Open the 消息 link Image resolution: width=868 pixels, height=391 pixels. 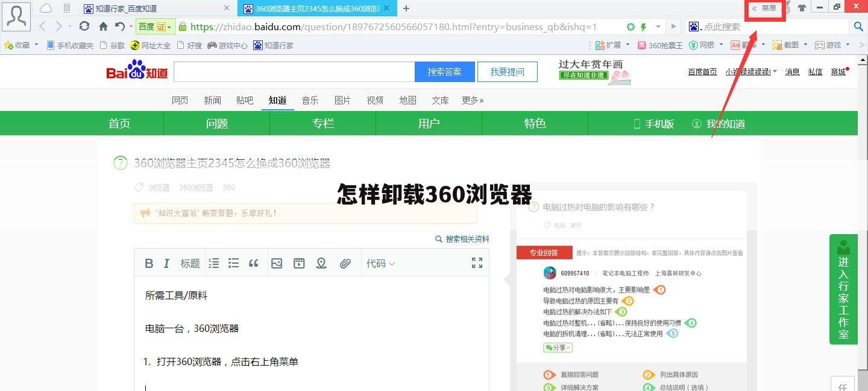[792, 72]
